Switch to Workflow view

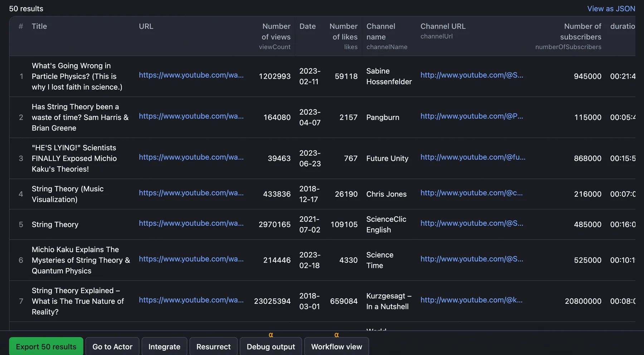tap(337, 346)
